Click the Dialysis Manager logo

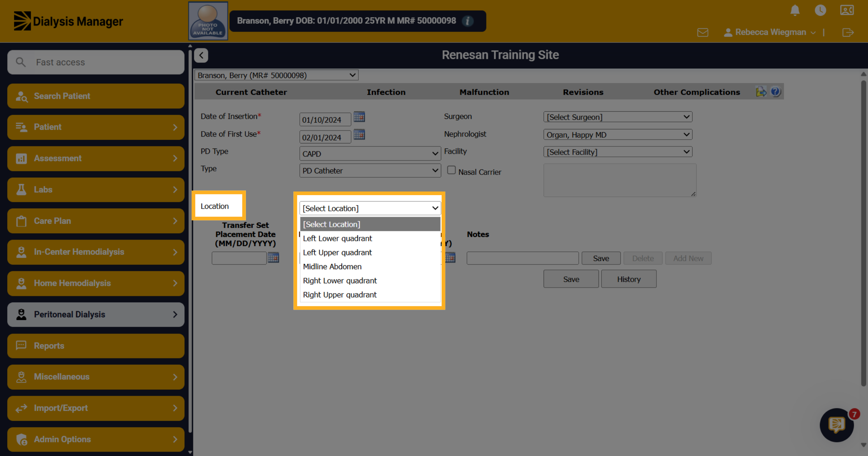tap(68, 21)
